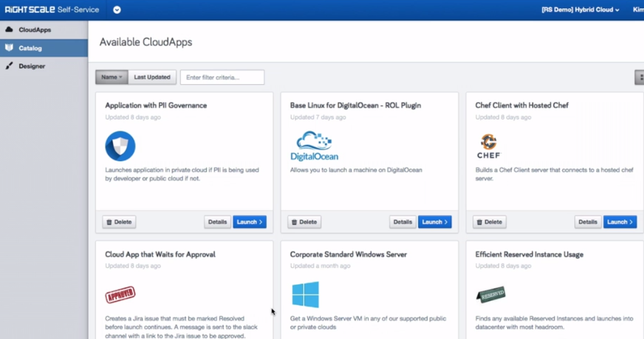The height and width of the screenshot is (339, 644).
Task: Click the Available CloudApps heading
Action: coord(146,42)
